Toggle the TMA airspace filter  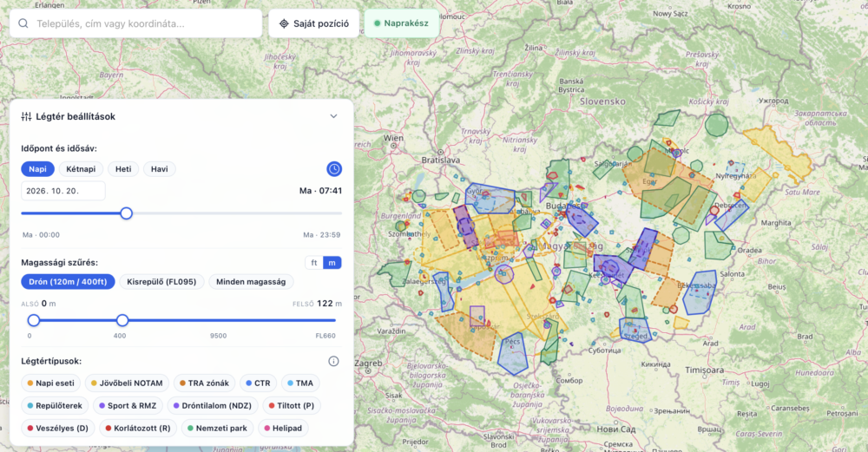300,383
